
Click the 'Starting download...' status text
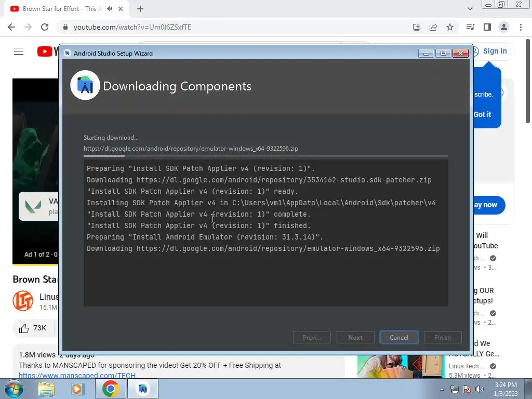pyautogui.click(x=111, y=138)
